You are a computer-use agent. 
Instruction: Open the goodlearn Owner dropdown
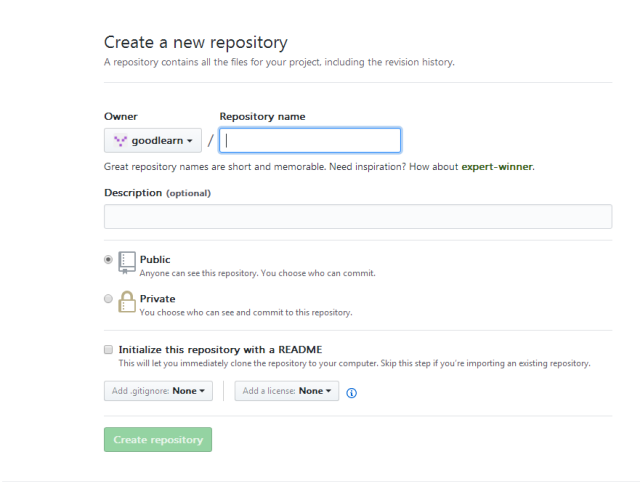(153, 140)
